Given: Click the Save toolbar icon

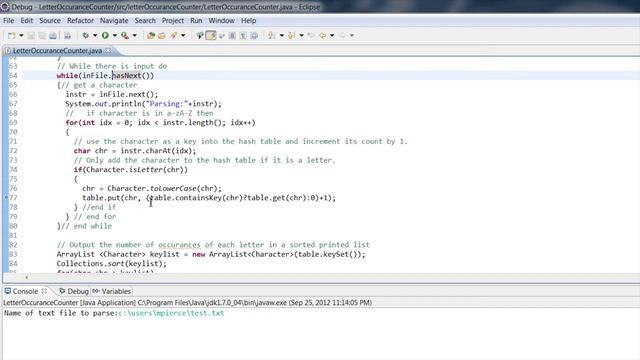Looking at the screenshot, I should pyautogui.click(x=31, y=36).
